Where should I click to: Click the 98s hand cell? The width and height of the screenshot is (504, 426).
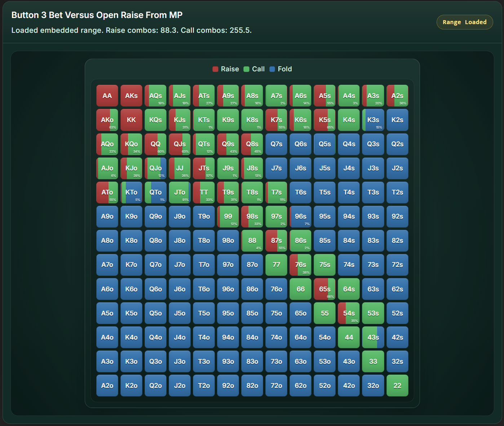[x=252, y=216]
